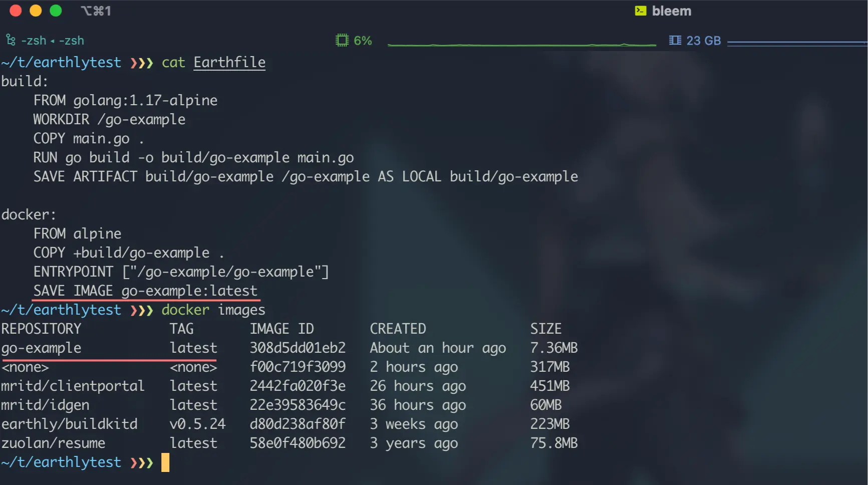Click the CPU 6% usage graph
Screen dimensions: 868x485
coord(522,44)
